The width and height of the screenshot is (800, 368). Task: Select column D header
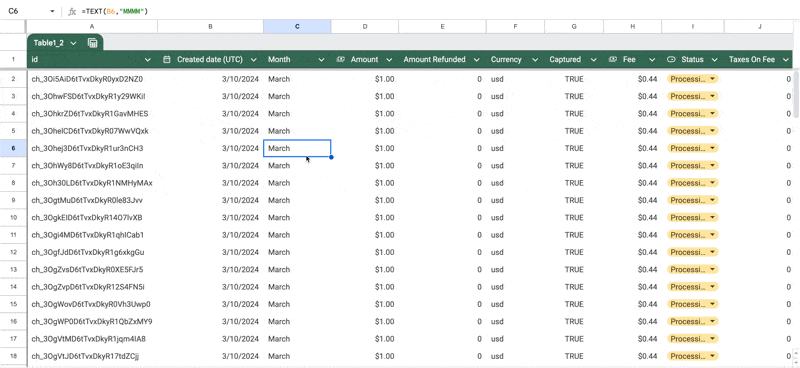coord(365,26)
